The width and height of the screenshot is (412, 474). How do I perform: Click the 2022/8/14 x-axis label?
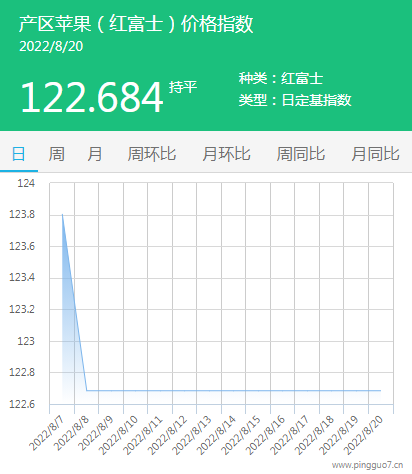[216, 436]
